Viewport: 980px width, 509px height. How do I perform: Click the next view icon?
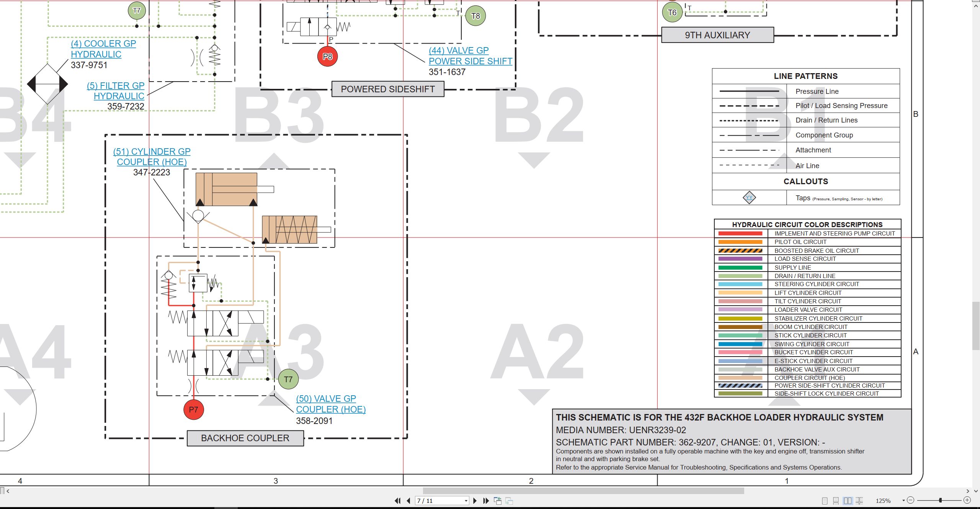tap(509, 501)
